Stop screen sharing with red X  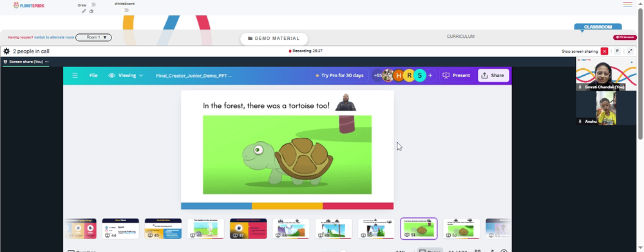pyautogui.click(x=604, y=51)
